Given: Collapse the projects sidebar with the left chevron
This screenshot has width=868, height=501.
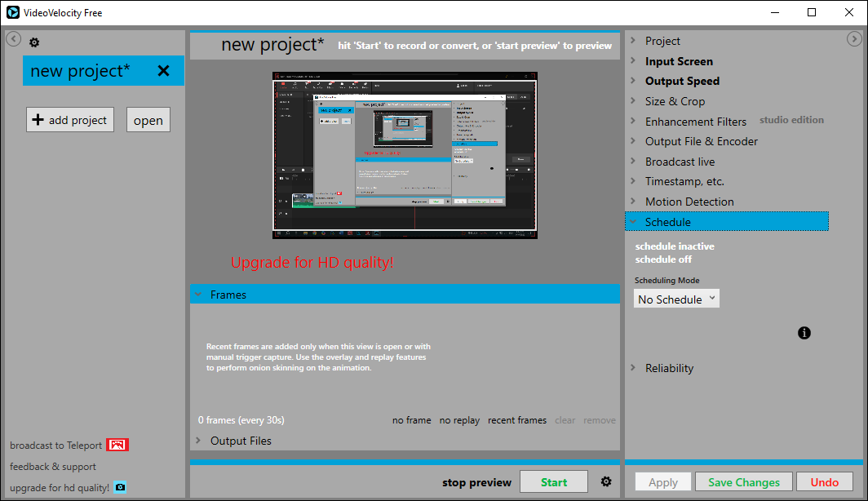Looking at the screenshot, I should (12, 38).
